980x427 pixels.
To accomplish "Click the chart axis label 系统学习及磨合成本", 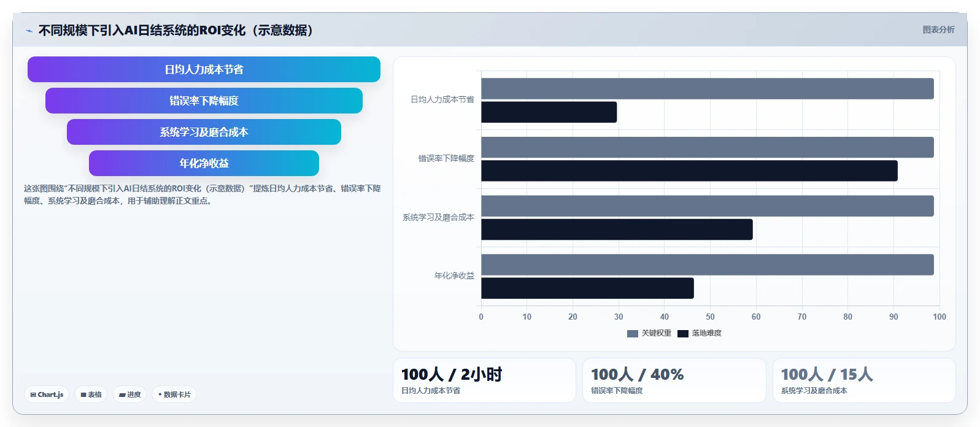I will (x=438, y=217).
